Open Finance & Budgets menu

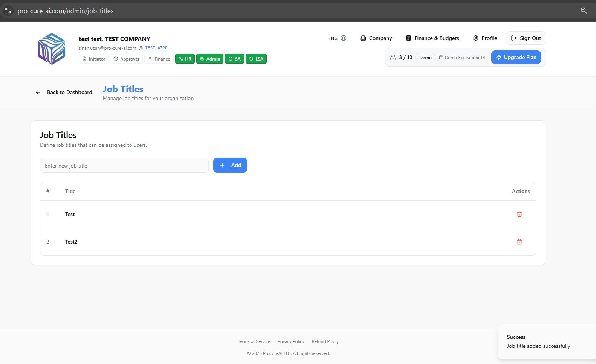click(x=432, y=38)
